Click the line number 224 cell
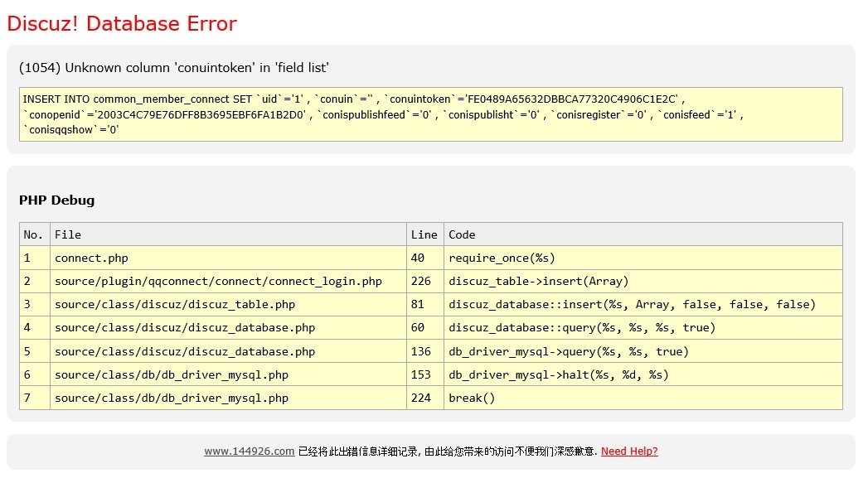The image size is (868, 478). coord(421,398)
